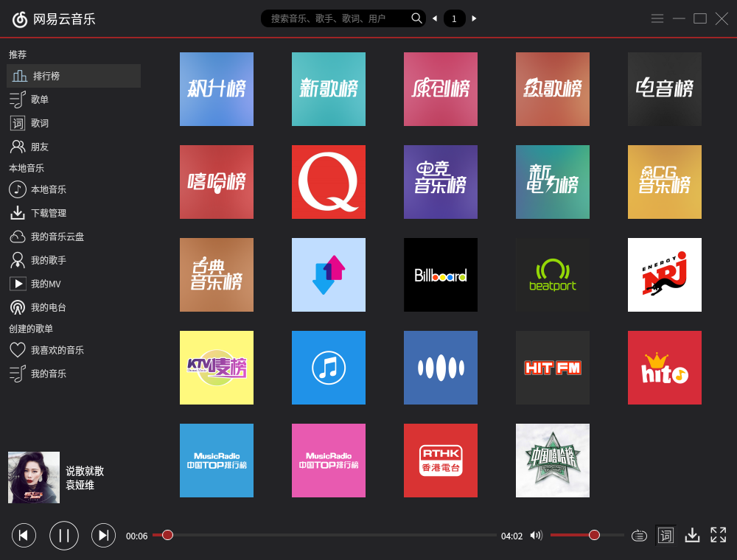Open the iTunes music note tile
Screen dimensions: 737x560
tap(329, 368)
